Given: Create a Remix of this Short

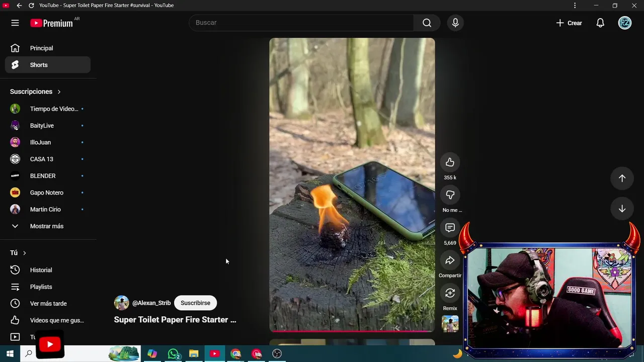Looking at the screenshot, I should [450, 293].
